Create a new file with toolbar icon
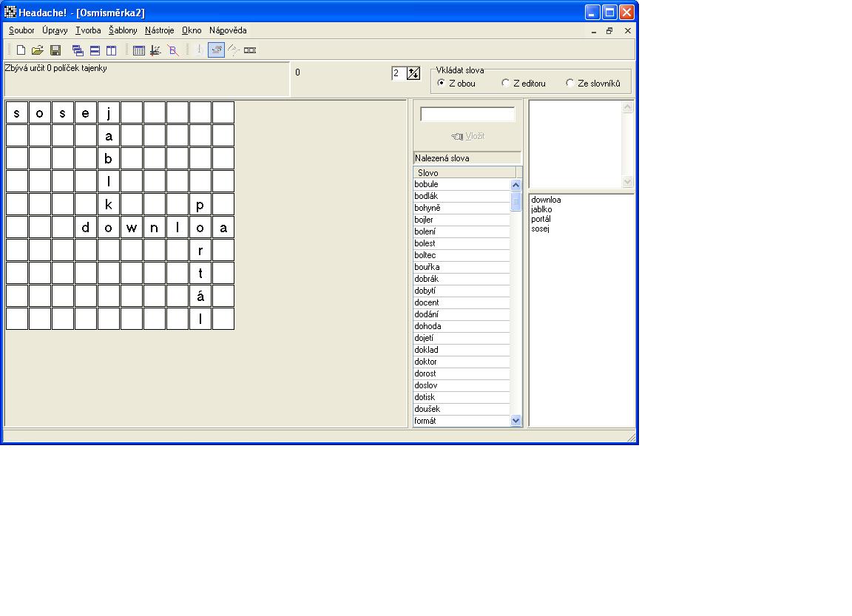The width and height of the screenshot is (852, 616). (21, 50)
